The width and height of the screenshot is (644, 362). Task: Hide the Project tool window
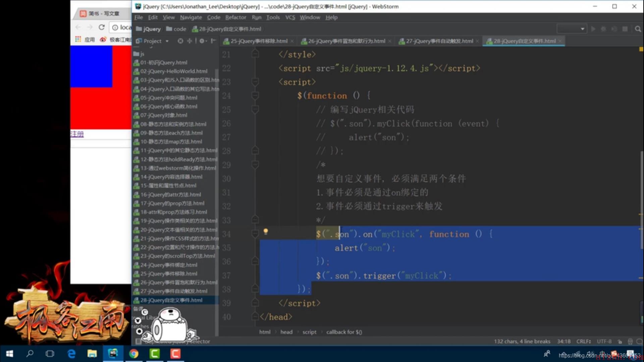[213, 41]
